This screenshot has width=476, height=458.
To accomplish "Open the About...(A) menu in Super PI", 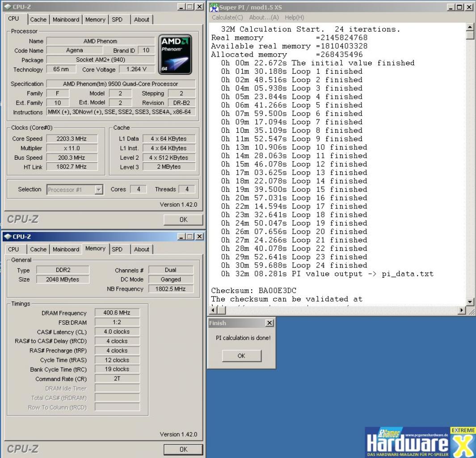I will [264, 17].
